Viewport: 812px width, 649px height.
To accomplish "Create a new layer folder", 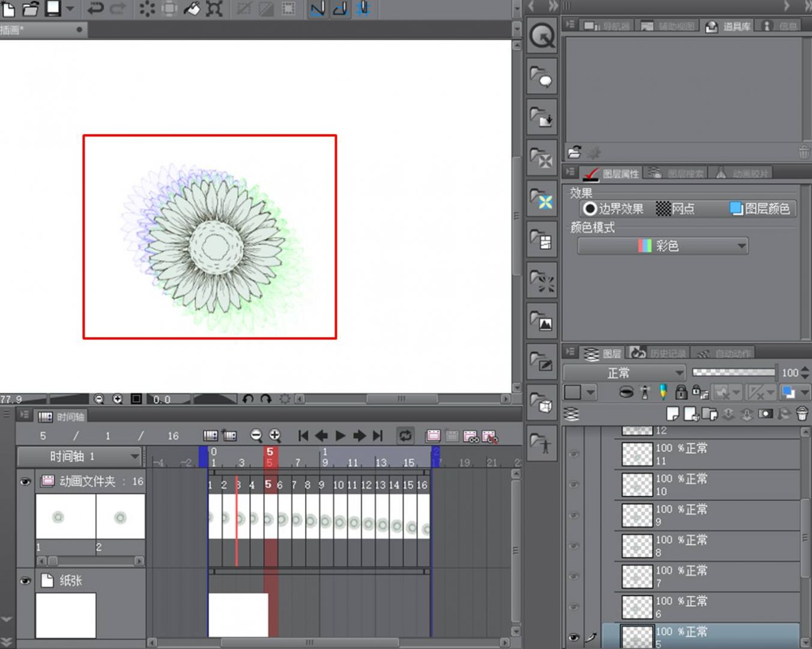I will click(x=710, y=413).
